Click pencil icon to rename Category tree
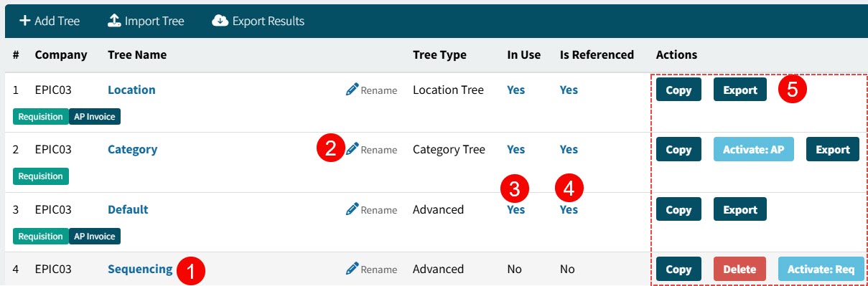 tap(352, 149)
